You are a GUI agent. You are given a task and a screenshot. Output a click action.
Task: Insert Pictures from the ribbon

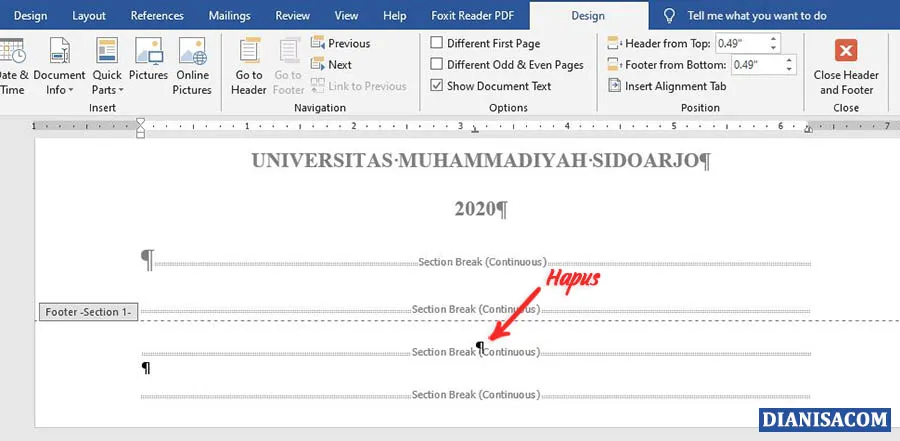[149, 59]
